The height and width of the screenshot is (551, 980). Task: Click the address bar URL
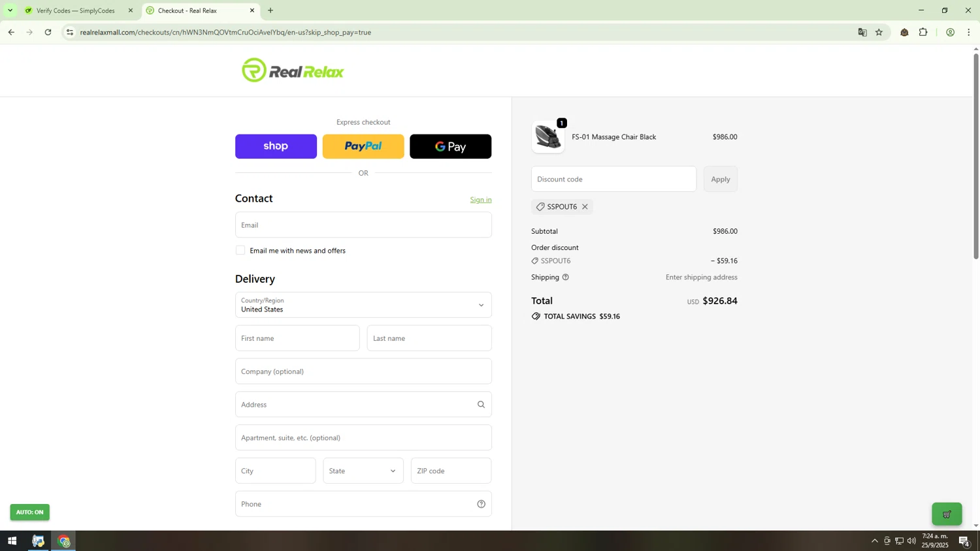tap(225, 32)
